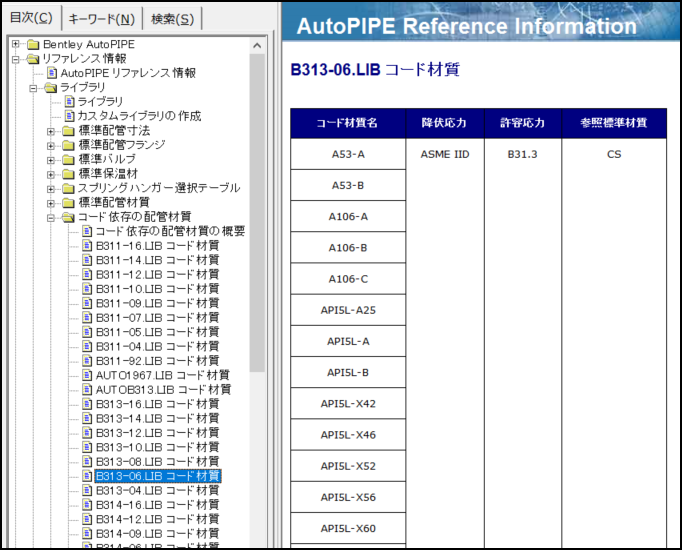
Task: Switch to the キーワード(N) tab
Action: [x=101, y=19]
